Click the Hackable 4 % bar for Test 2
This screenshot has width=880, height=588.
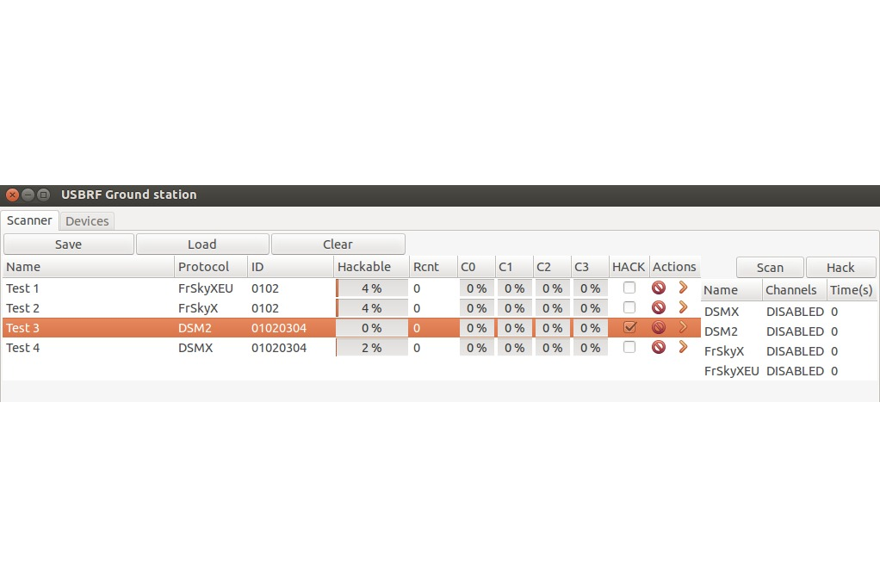(372, 308)
